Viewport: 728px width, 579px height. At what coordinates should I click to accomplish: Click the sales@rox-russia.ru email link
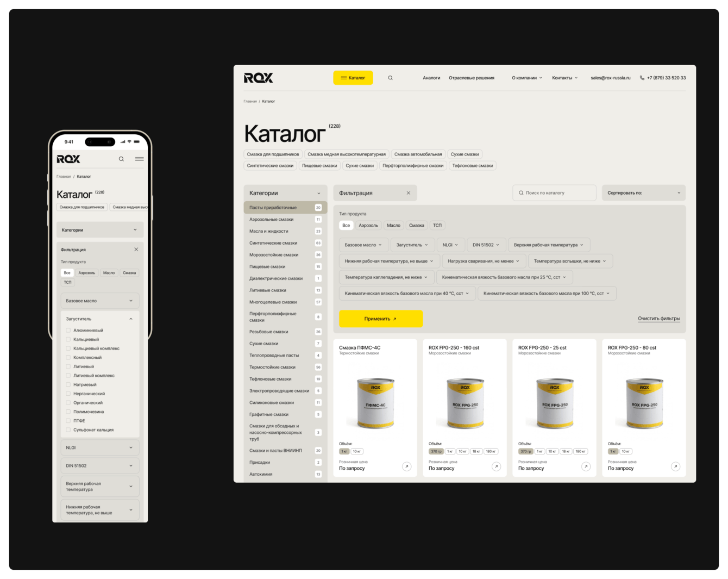[x=611, y=78]
